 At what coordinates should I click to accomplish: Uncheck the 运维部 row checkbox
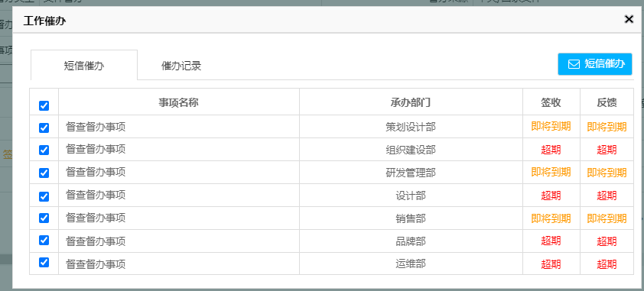[x=44, y=262]
